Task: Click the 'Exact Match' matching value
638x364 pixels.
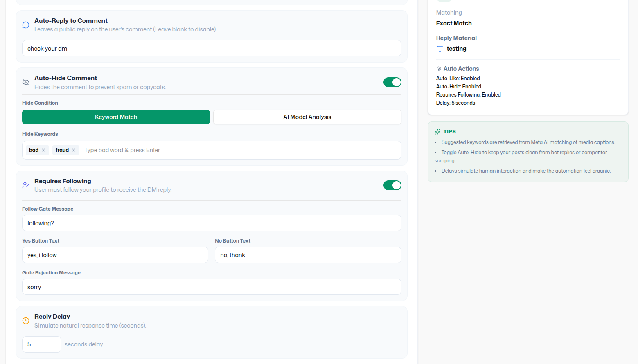Action: [454, 23]
